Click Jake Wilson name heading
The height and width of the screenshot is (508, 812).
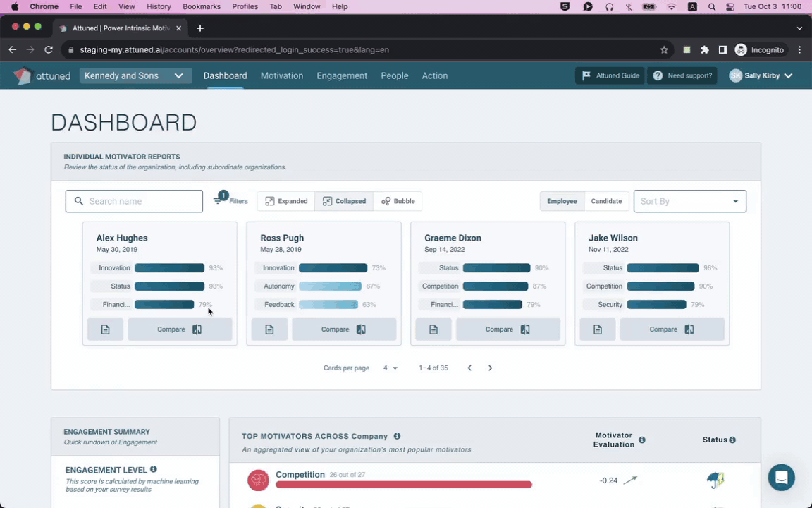tap(613, 238)
